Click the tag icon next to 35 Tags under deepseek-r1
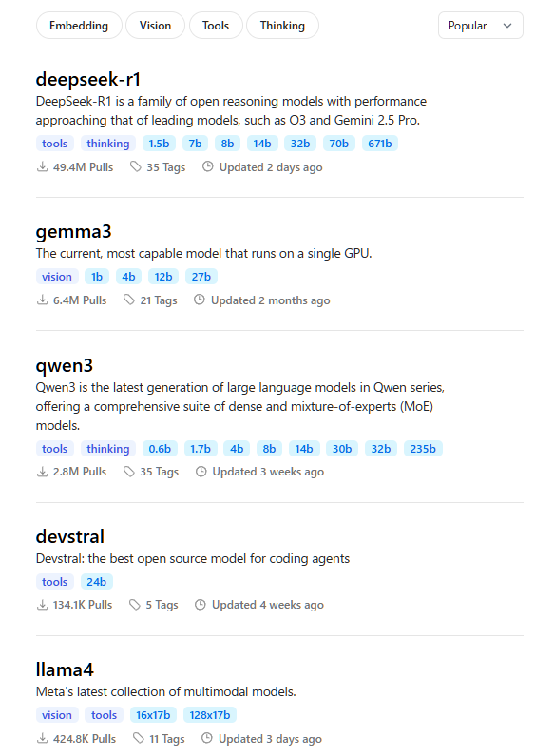 (136, 166)
